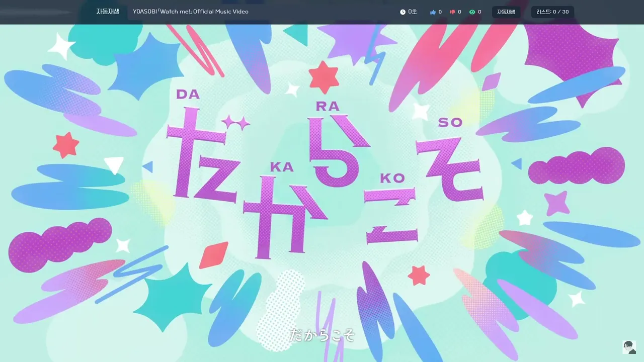This screenshot has width=644, height=362.
Task: Toggle the 자동재생 button beside 리스트
Action: pos(506,12)
